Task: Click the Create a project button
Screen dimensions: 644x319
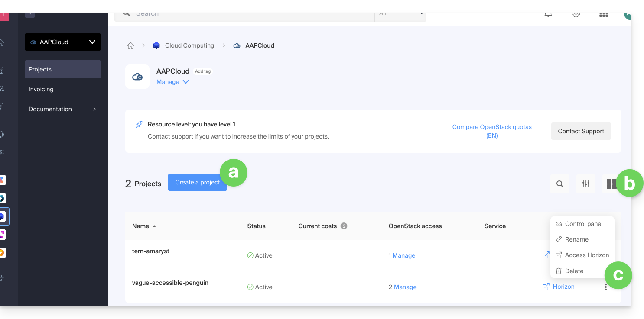Action: coord(197,182)
